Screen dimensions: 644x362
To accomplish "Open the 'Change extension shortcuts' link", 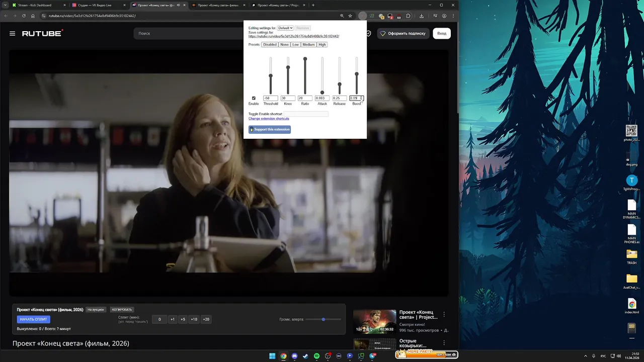I will point(269,119).
